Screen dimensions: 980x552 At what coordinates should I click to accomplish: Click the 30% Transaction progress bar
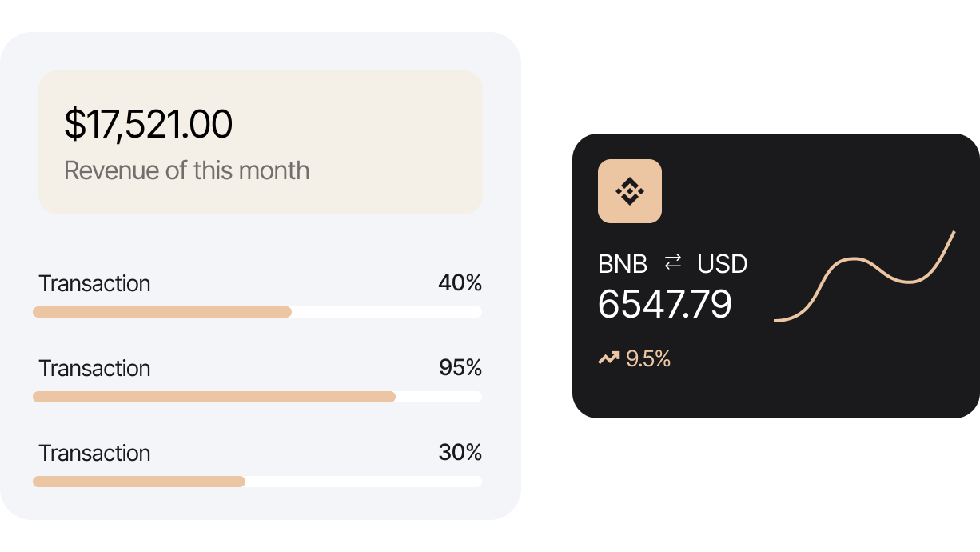tap(257, 482)
